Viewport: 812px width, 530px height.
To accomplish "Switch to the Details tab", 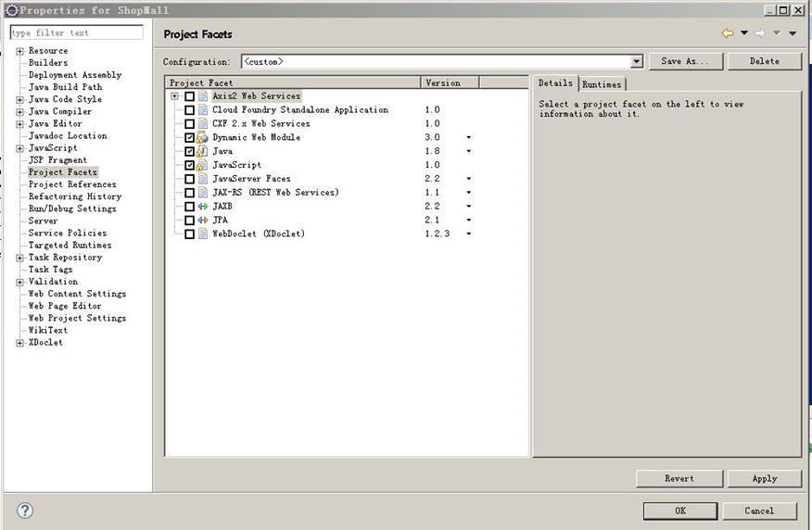I will pyautogui.click(x=555, y=83).
